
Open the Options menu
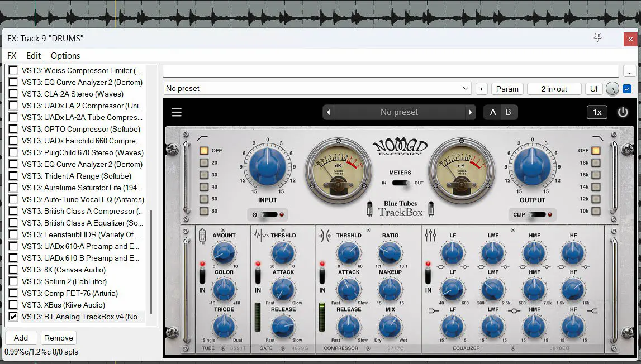pyautogui.click(x=65, y=56)
